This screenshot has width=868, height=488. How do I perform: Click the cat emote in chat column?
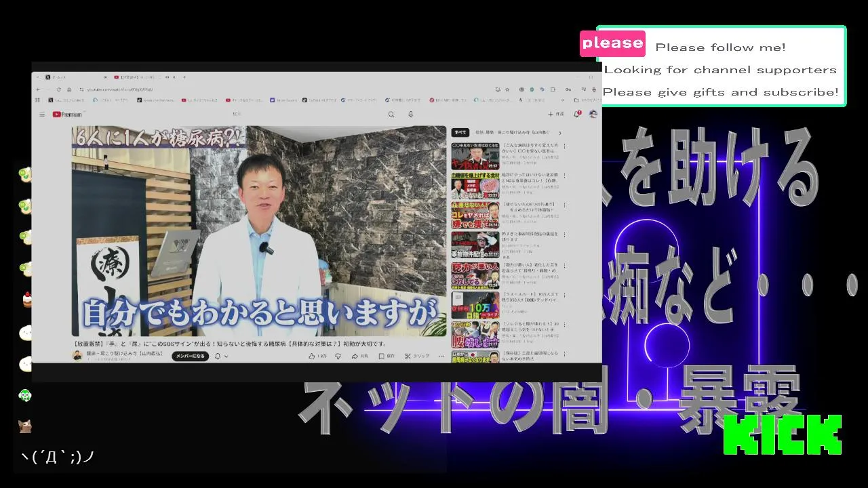tap(25, 426)
